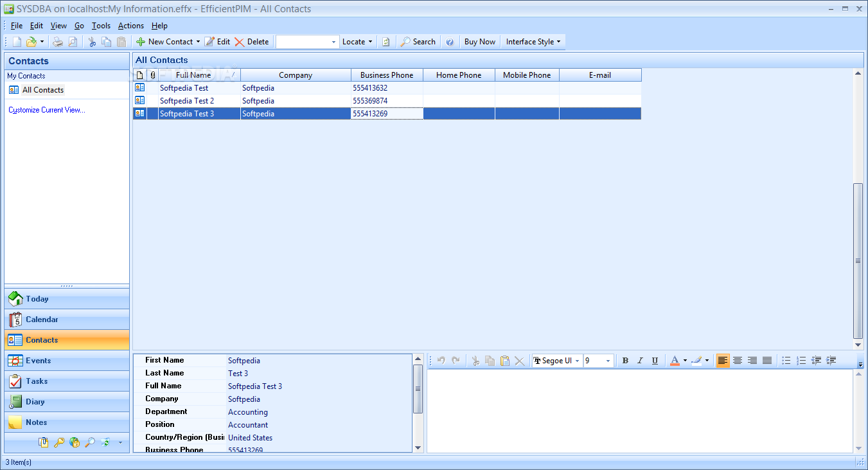Click the main toolbar Copy icon

click(x=107, y=42)
